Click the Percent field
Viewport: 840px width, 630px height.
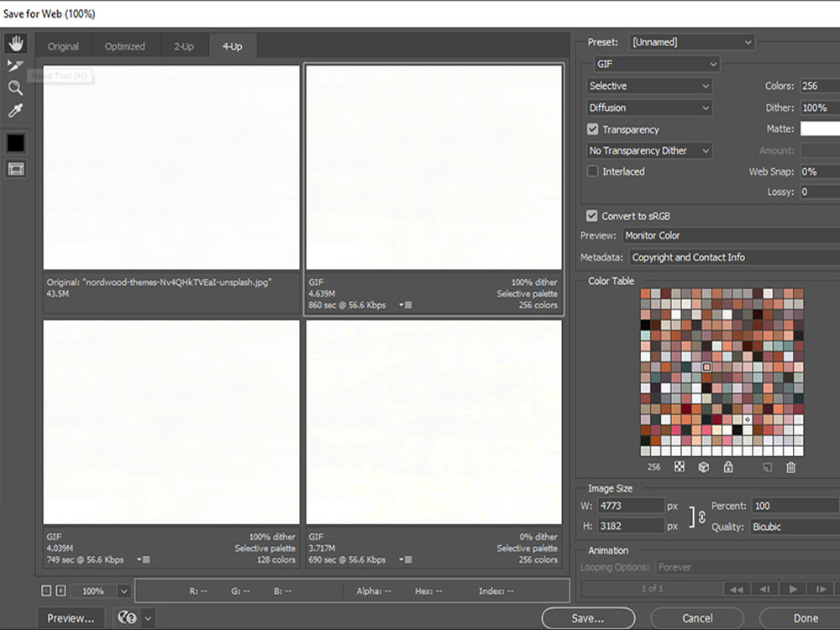[795, 506]
